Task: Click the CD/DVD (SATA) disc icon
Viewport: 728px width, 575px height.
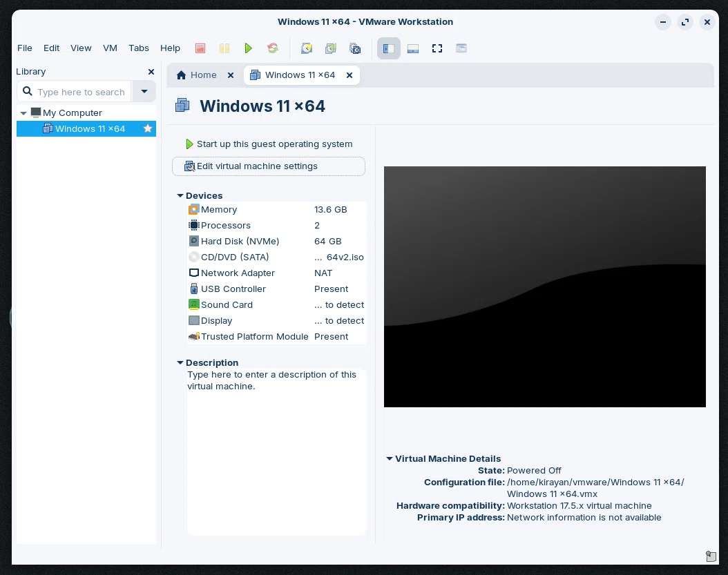Action: [193, 257]
